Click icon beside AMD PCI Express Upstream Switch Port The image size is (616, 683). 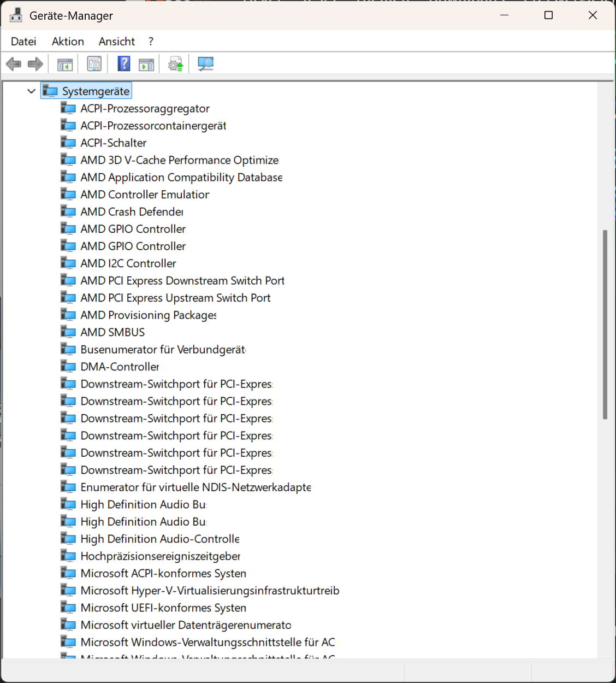pos(68,298)
